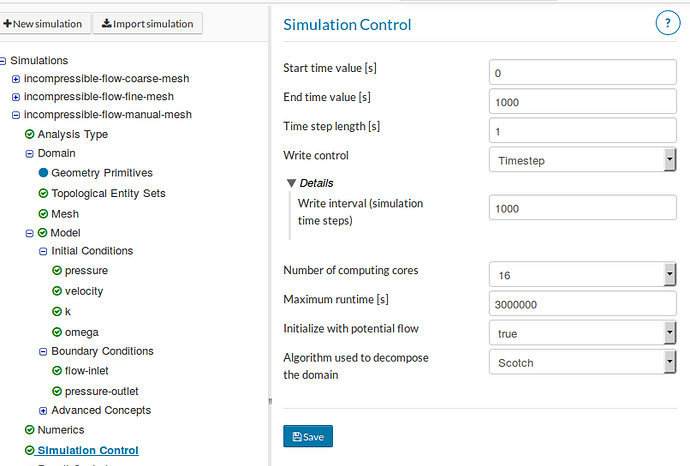Select Topological Entity Sets item
The image size is (690, 466).
click(108, 194)
